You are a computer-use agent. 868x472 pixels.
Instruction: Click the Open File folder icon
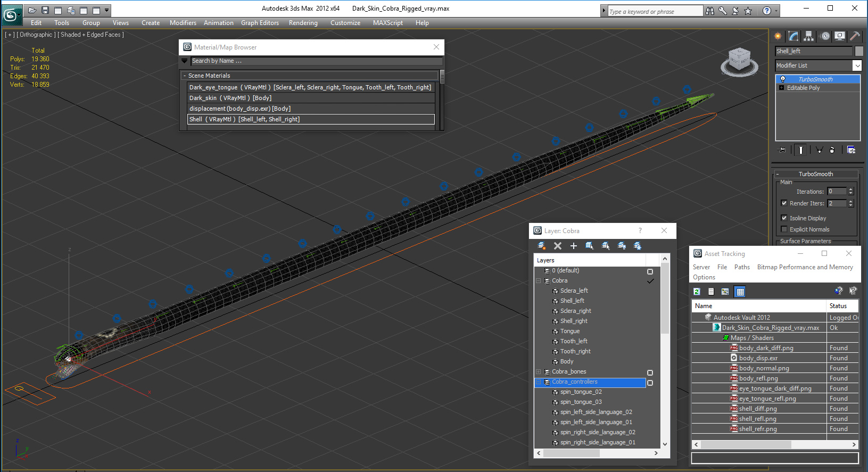tap(32, 10)
